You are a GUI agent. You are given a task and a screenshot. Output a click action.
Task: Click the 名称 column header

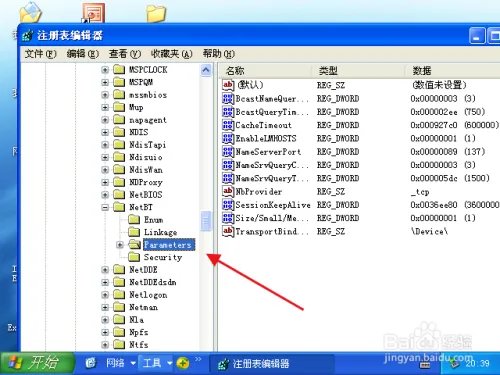coord(266,71)
